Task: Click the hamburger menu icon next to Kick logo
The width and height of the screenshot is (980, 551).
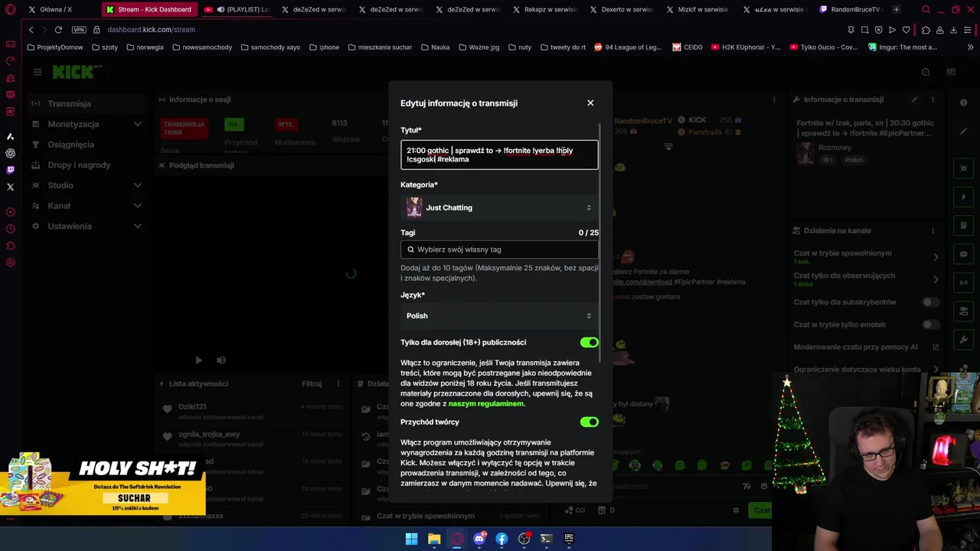Action: (38, 72)
